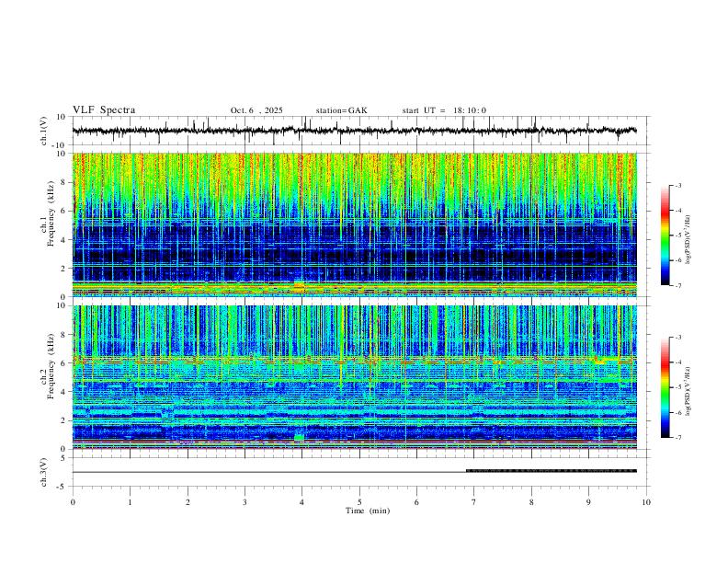
Task: Click the ch.1 color bar log(PSD) unit label
Action: (688, 240)
